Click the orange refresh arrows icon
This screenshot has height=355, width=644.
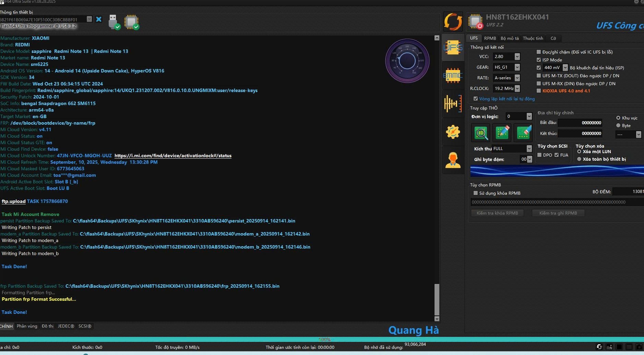453,22
